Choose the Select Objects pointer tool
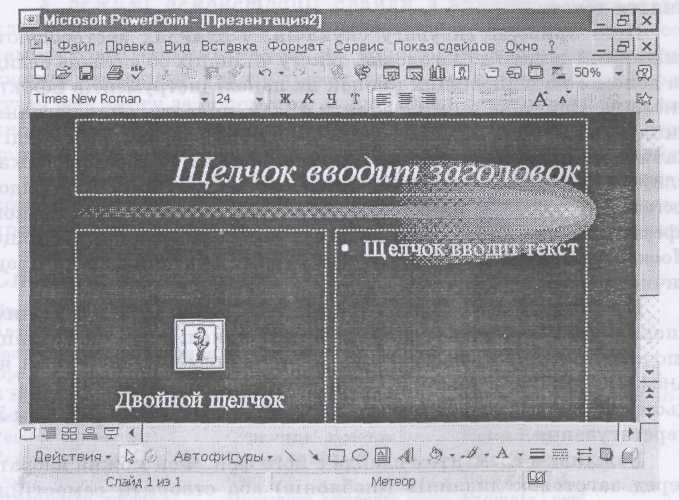The height and width of the screenshot is (500, 679). pos(129,456)
